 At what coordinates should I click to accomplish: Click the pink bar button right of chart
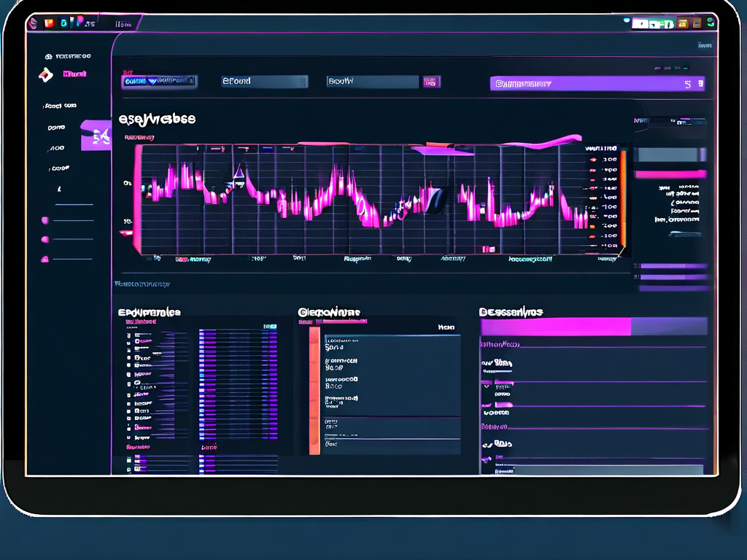(670, 174)
